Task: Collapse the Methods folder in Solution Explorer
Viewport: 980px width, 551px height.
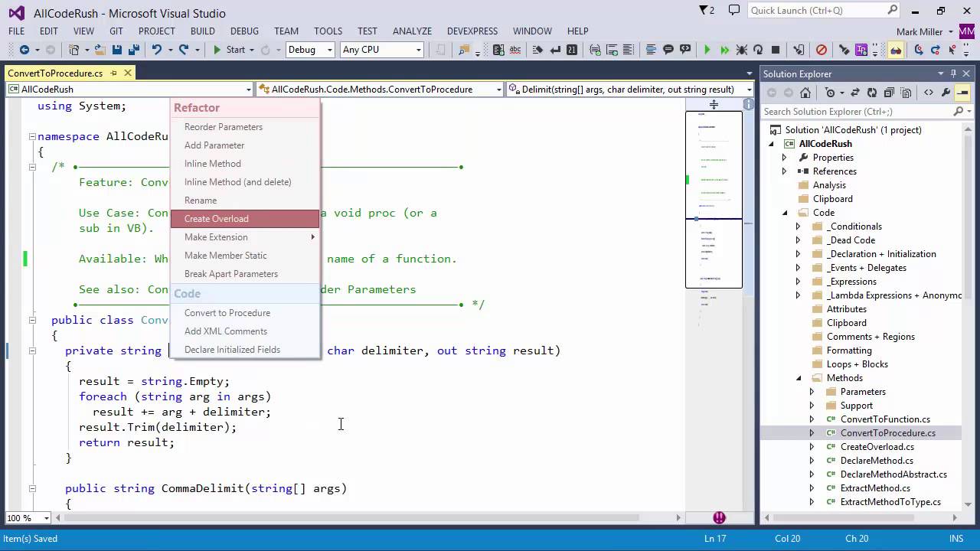Action: (798, 378)
